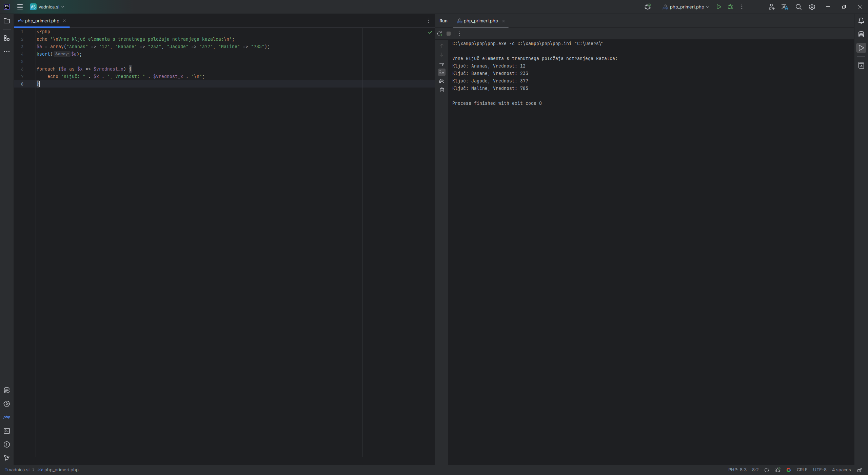This screenshot has height=475, width=868.
Task: Open Search Everywhere magnifier
Action: (798, 7)
